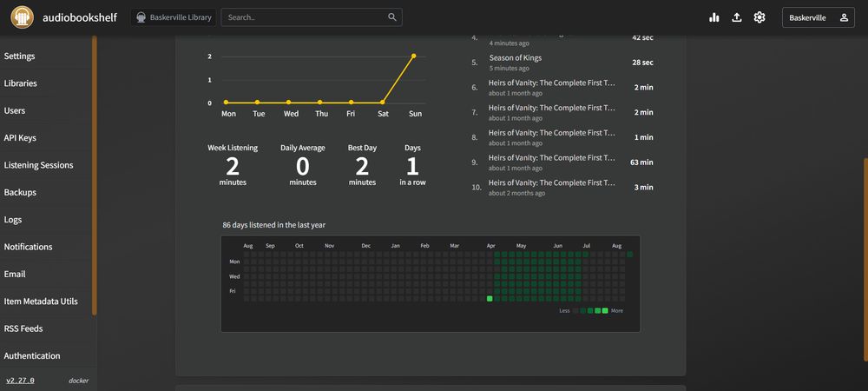Click the audiobookshelf title text
868x391 pixels.
point(80,17)
